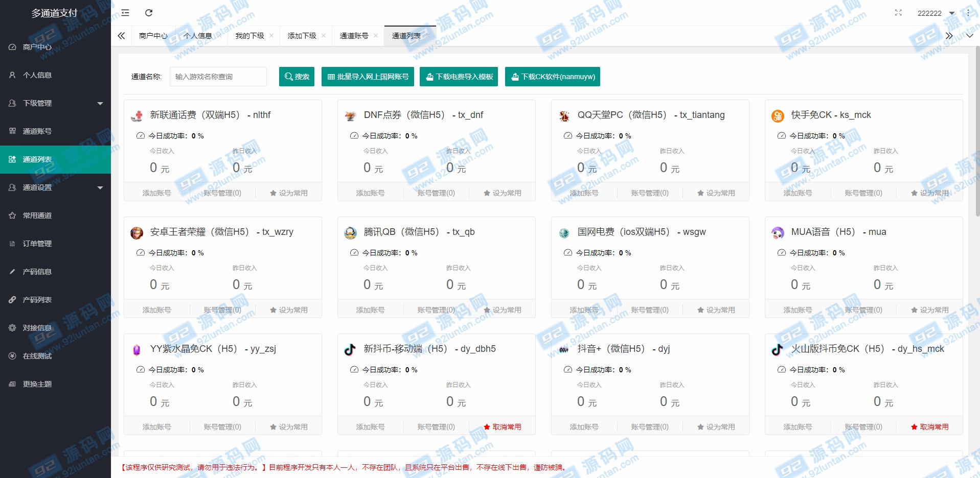Click the right double-arrow tab scroll icon
This screenshot has height=478, width=980.
[x=949, y=36]
